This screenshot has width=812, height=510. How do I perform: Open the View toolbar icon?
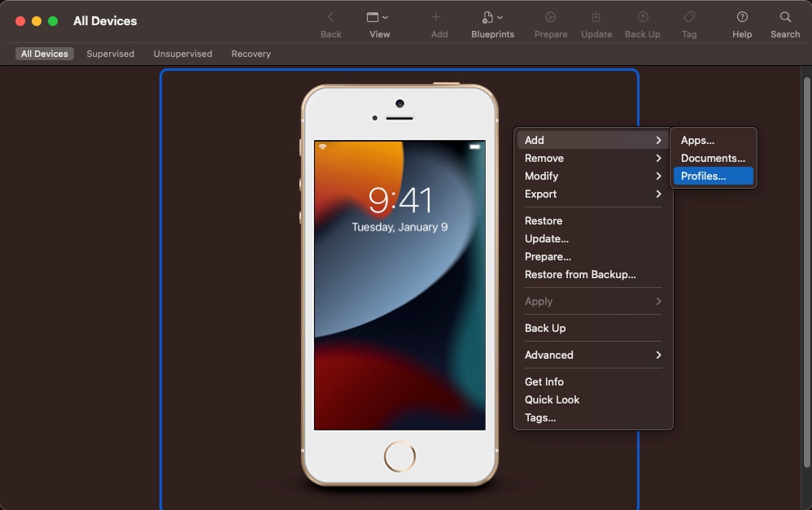point(373,17)
